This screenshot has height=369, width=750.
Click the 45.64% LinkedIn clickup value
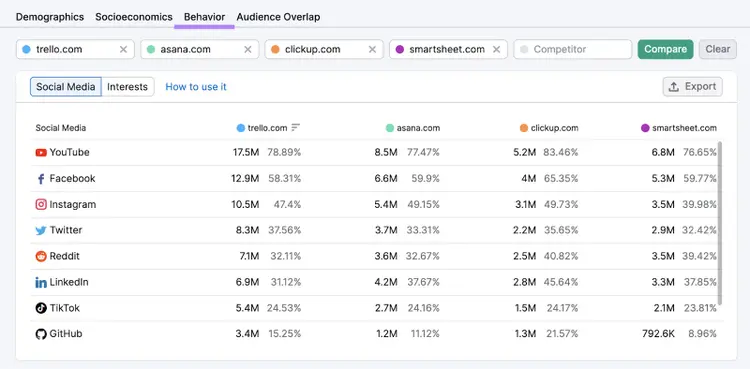pyautogui.click(x=561, y=282)
